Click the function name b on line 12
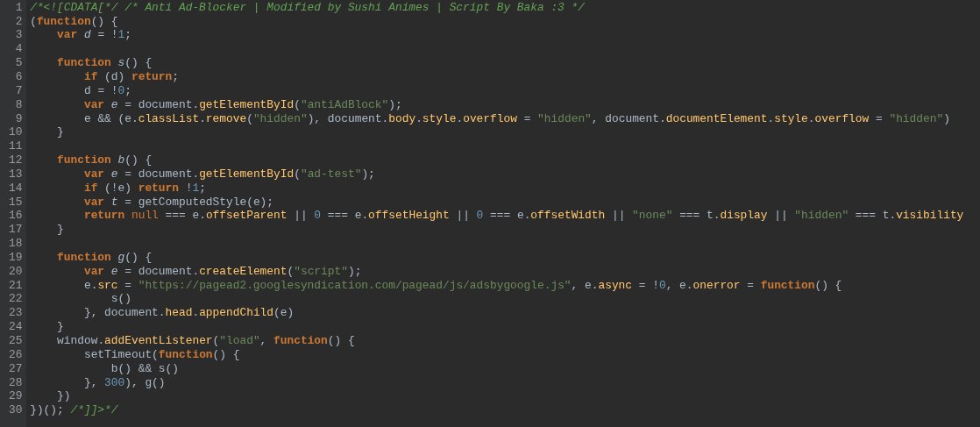This screenshot has width=980, height=427. click(121, 160)
